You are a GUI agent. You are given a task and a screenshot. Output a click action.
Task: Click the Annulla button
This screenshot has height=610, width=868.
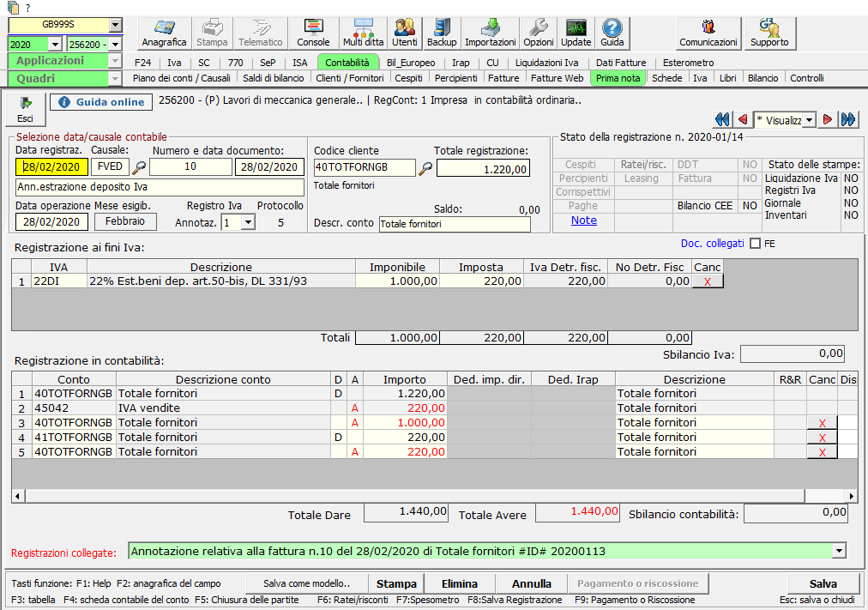[532, 583]
